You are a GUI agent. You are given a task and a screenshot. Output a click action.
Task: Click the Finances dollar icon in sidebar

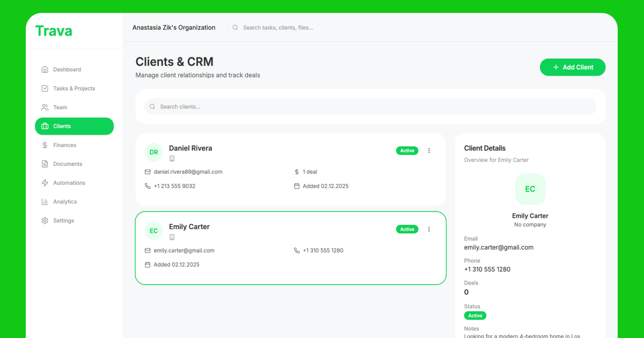click(45, 145)
